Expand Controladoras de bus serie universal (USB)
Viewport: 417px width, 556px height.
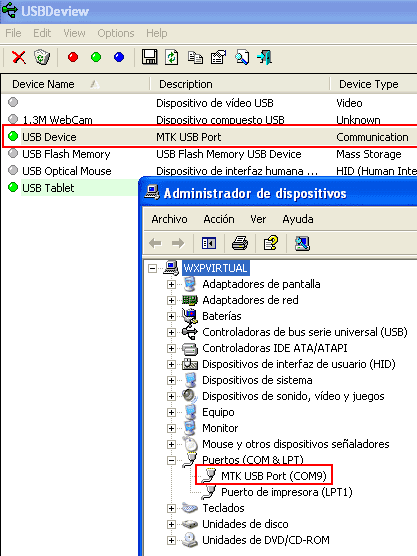pos(171,332)
